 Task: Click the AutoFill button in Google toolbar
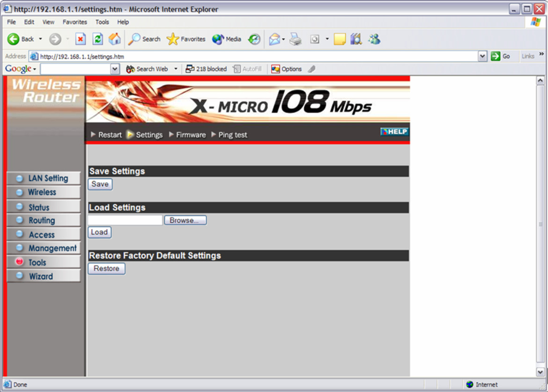pyautogui.click(x=247, y=69)
